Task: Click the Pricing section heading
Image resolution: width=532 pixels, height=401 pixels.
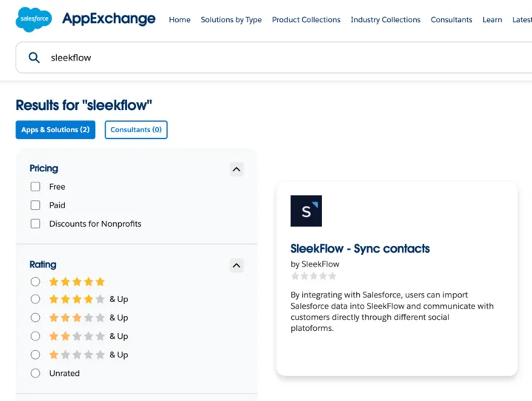Action: 44,168
